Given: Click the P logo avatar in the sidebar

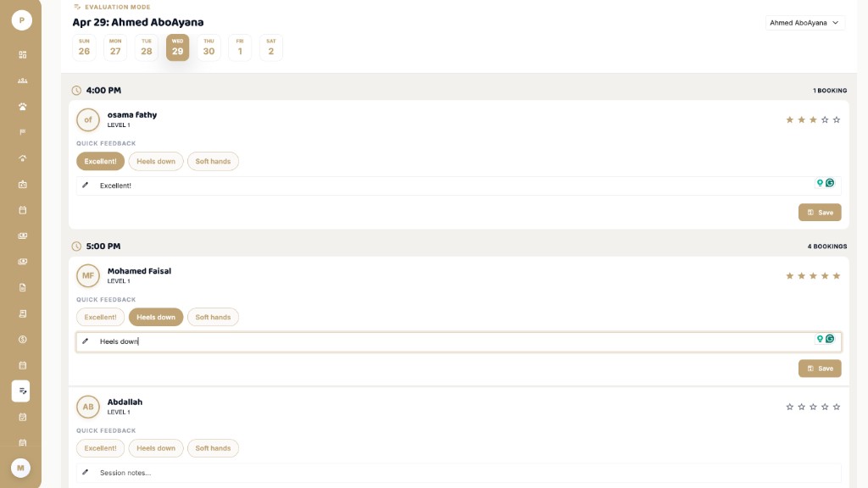Looking at the screenshot, I should pos(21,20).
